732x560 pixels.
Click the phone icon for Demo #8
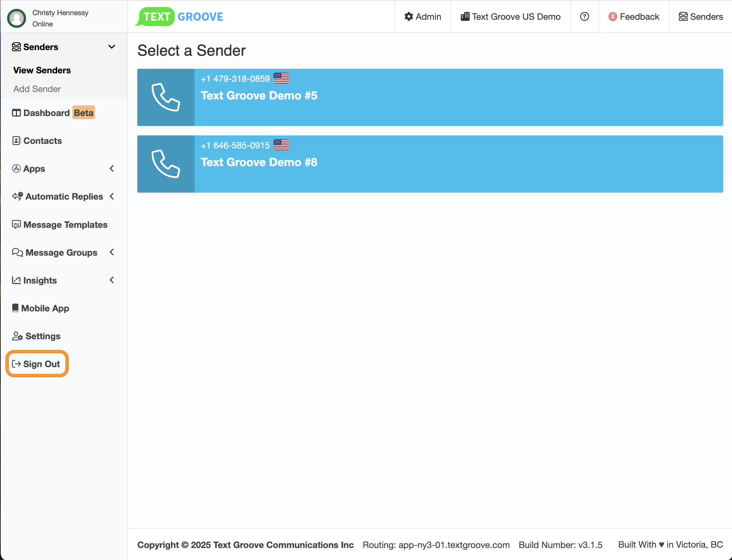point(166,164)
